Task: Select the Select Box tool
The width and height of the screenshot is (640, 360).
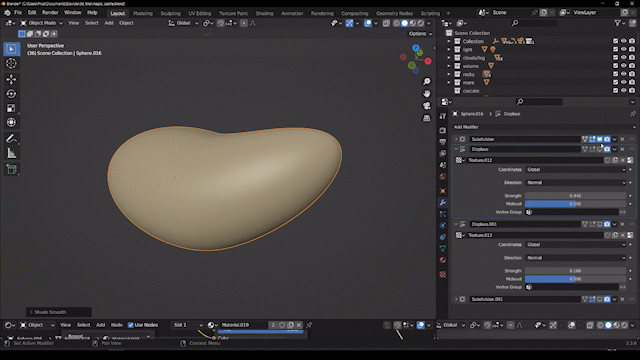Action: click(11, 49)
